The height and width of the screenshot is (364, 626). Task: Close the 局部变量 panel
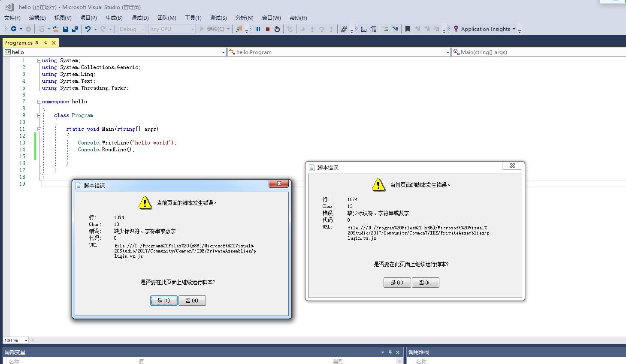point(398,352)
